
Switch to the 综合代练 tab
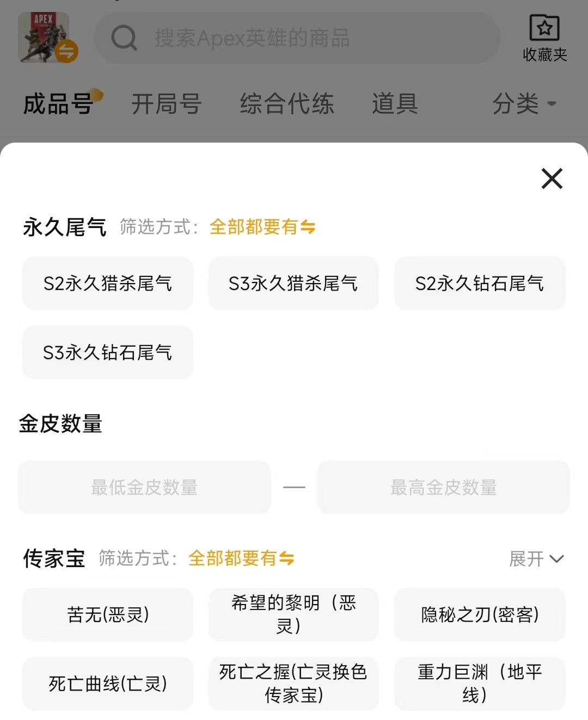point(287,103)
